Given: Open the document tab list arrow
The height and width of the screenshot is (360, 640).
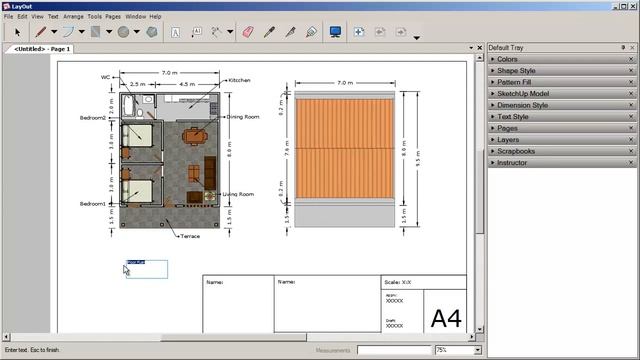Looking at the screenshot, I should [x=471, y=48].
